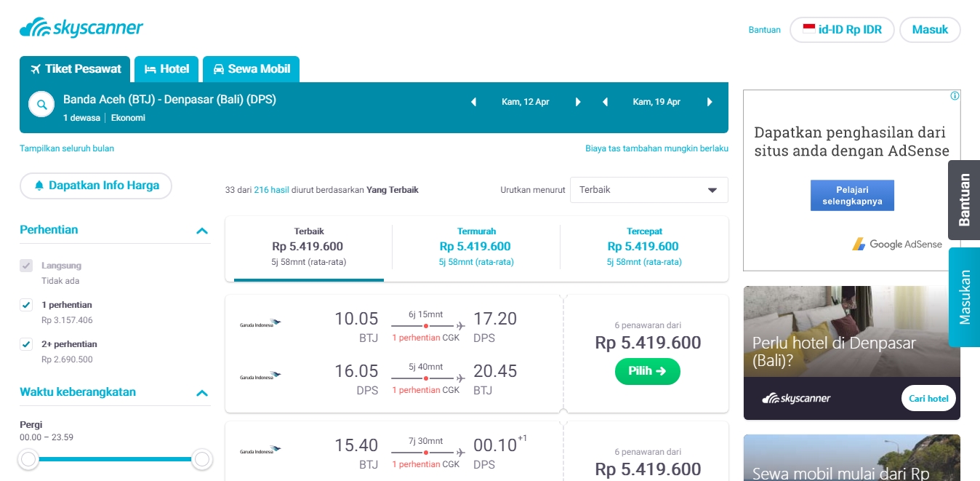Collapse the Perhentian filter section

(x=202, y=231)
